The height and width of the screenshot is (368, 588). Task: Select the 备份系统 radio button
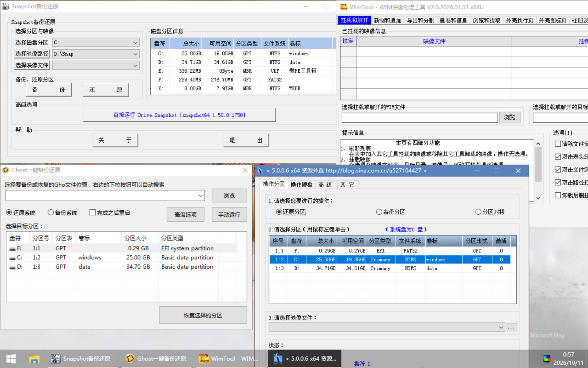click(x=51, y=213)
